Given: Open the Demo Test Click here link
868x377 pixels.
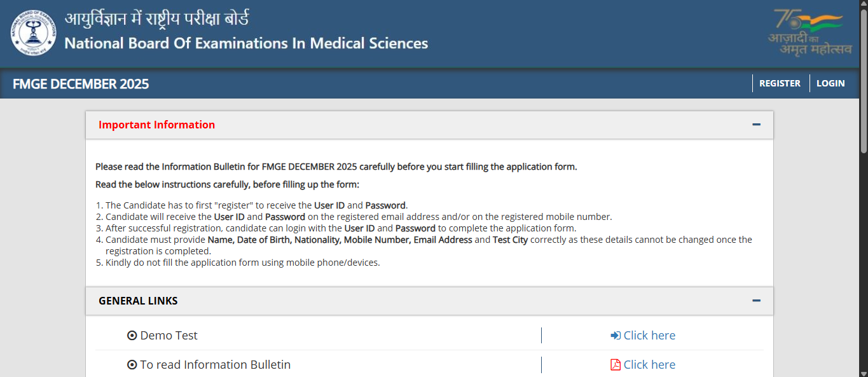Looking at the screenshot, I should [x=649, y=335].
